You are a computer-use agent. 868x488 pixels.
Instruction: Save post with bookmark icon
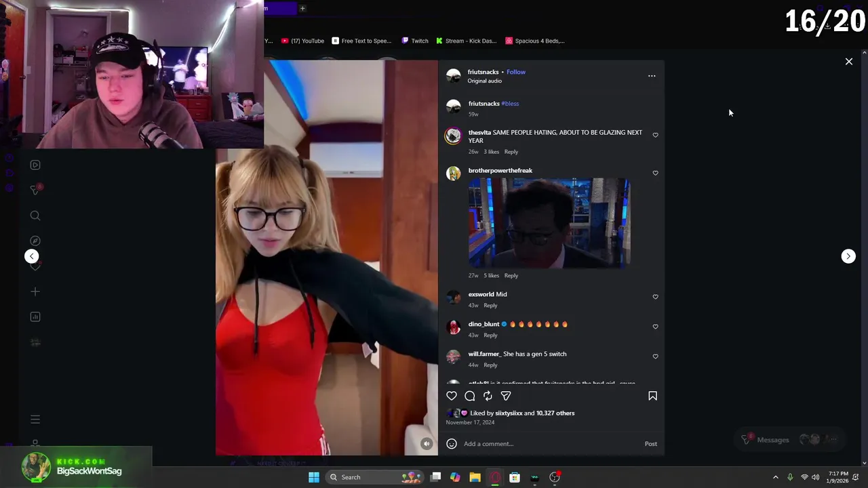pyautogui.click(x=652, y=396)
